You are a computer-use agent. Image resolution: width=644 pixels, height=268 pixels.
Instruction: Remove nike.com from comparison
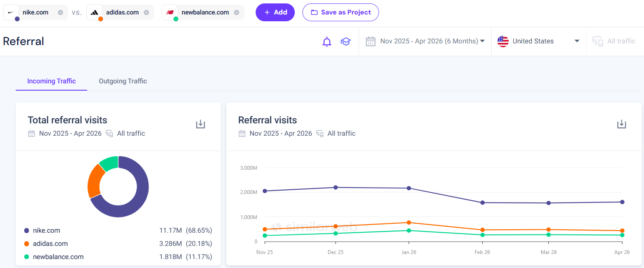tap(60, 12)
